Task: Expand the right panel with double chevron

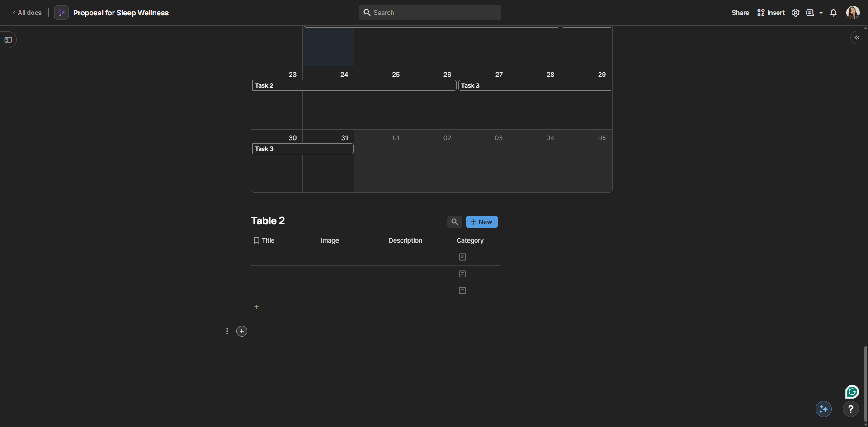Action: coord(857,38)
